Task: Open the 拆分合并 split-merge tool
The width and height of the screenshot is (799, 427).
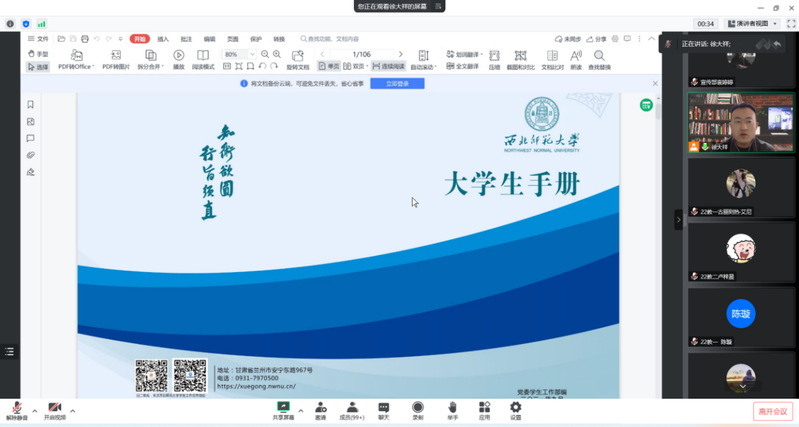Action: point(150,60)
